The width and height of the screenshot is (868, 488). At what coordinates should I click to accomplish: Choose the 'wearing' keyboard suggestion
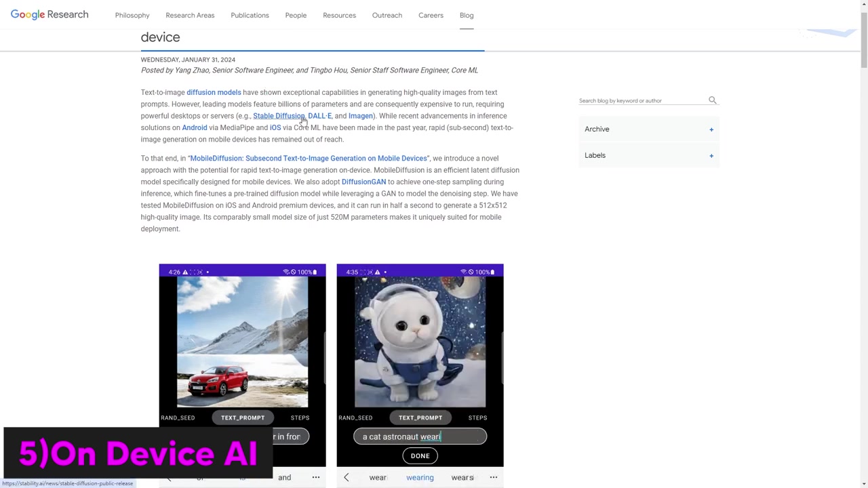[420, 478]
